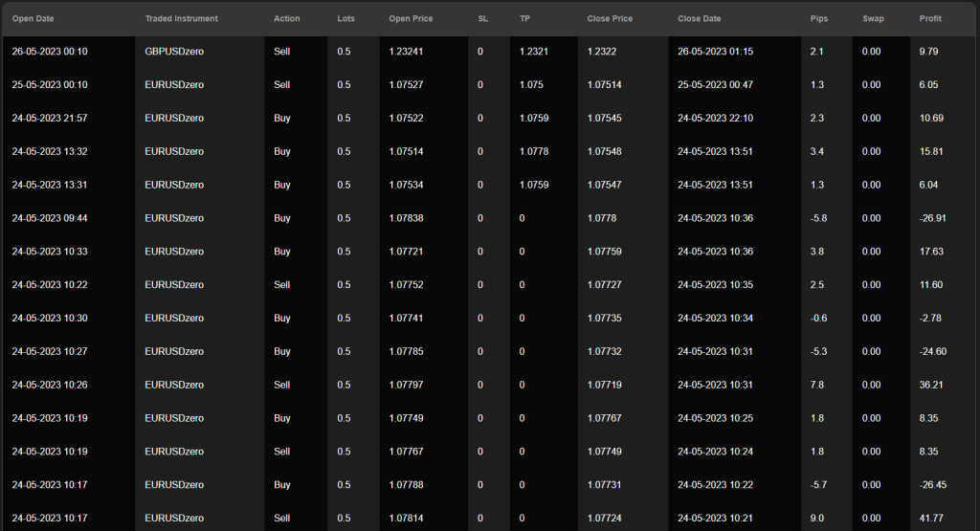Click the Close Date column header
The image size is (980, 531).
(x=700, y=18)
